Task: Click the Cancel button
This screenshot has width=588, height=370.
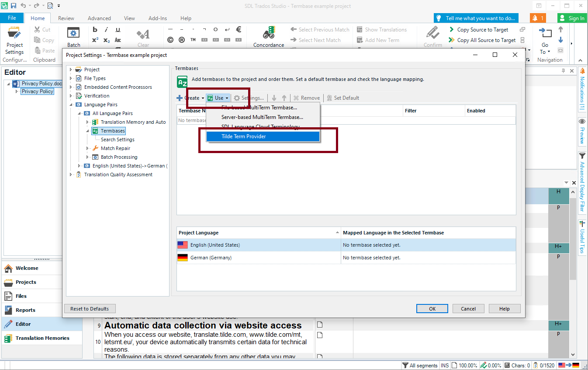Action: coord(468,309)
